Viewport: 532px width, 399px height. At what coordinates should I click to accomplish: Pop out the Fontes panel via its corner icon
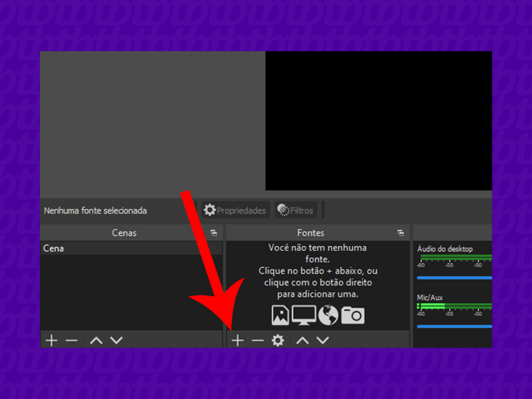coord(401,233)
